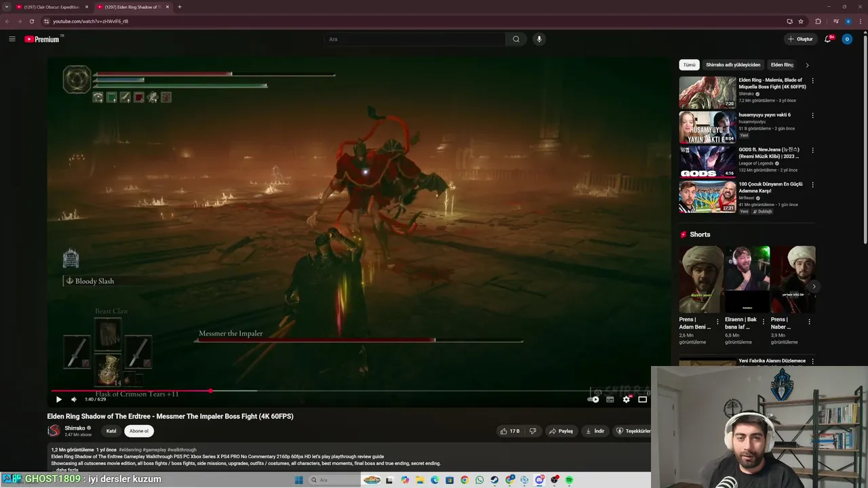Download the video with İndir button
The image size is (868, 488).
pyautogui.click(x=595, y=431)
